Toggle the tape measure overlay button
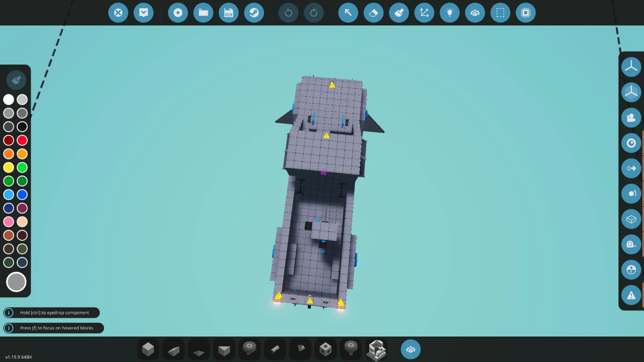The image size is (644, 362). click(x=631, y=244)
